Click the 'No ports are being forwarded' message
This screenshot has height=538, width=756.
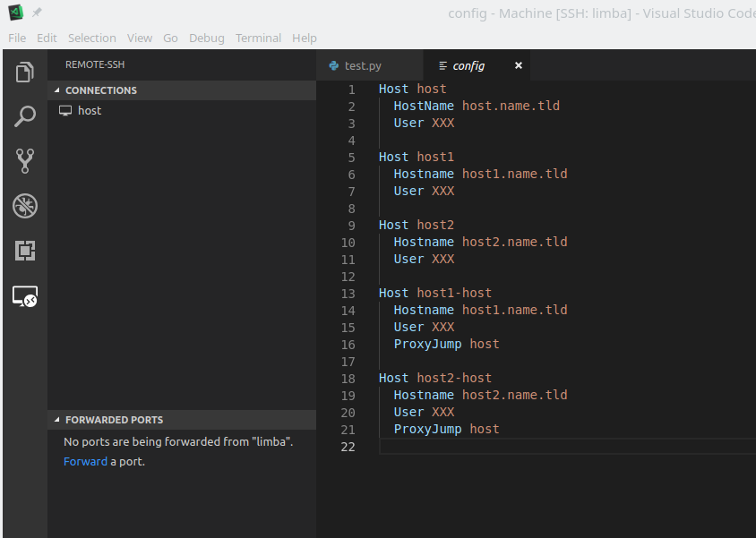tap(178, 441)
